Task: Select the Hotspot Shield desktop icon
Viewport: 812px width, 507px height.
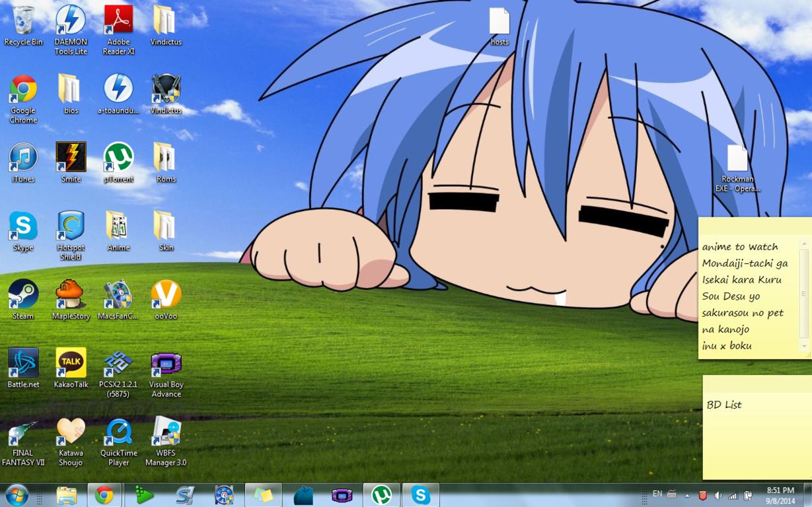Action: (x=71, y=226)
